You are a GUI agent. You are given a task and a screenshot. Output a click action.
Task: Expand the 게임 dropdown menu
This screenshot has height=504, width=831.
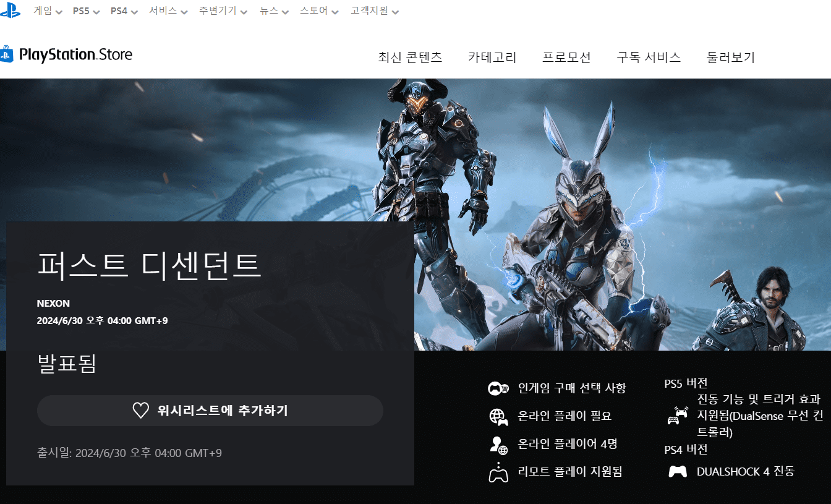coord(48,11)
